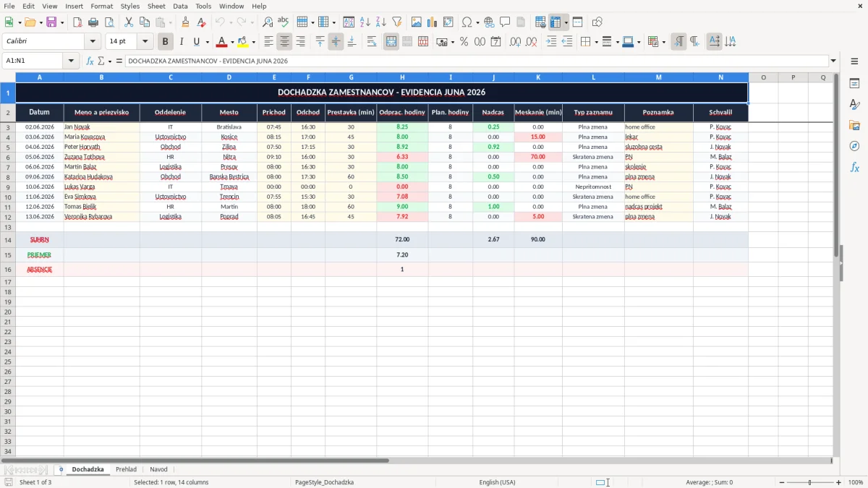Image resolution: width=868 pixels, height=488 pixels.
Task: Apply the red font color swatch
Action: [x=222, y=42]
